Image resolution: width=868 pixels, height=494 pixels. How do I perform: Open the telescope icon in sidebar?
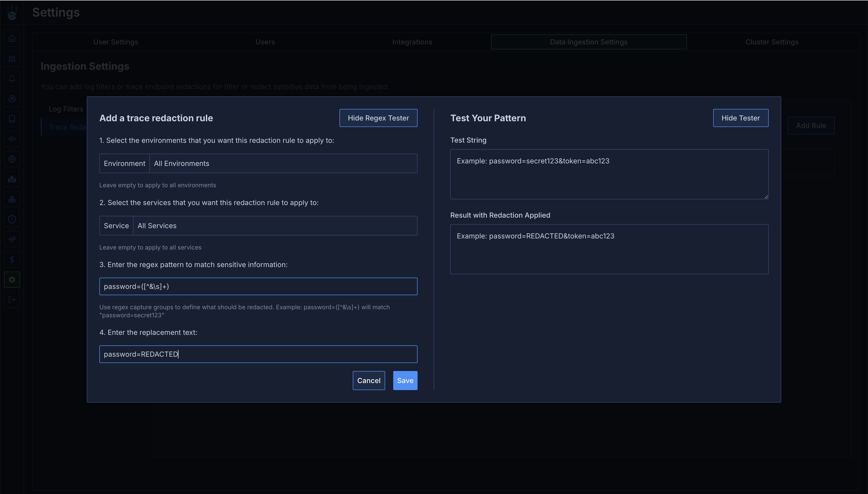click(12, 239)
